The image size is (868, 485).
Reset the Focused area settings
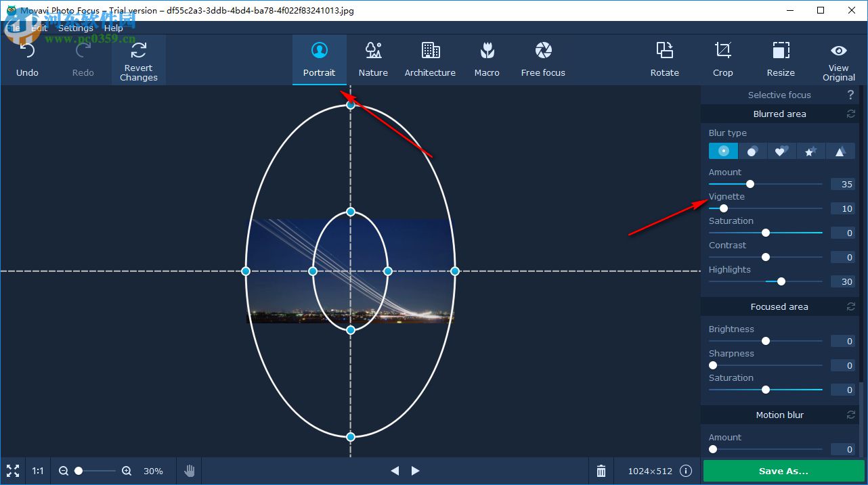pyautogui.click(x=851, y=306)
